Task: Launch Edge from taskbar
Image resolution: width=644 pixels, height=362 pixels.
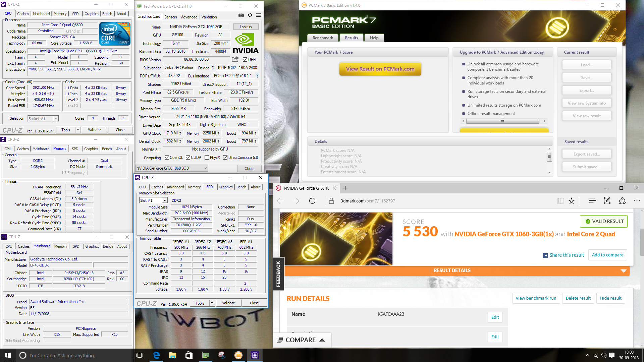Action: (x=156, y=355)
